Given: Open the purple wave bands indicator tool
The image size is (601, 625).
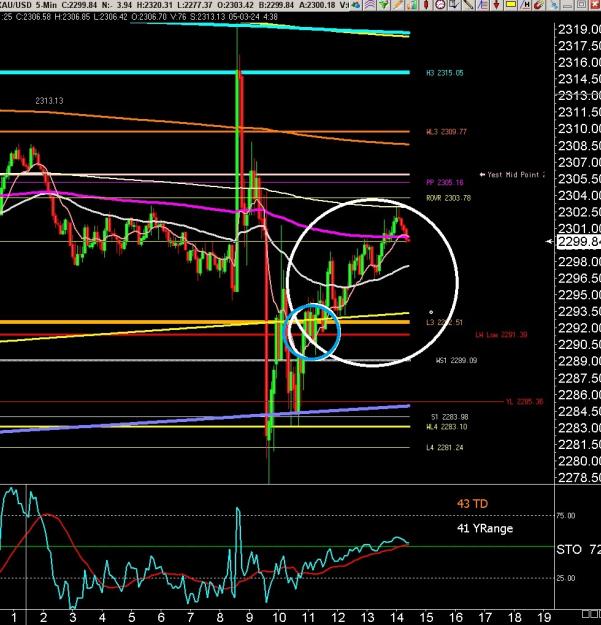Looking at the screenshot, I should pos(370,5).
